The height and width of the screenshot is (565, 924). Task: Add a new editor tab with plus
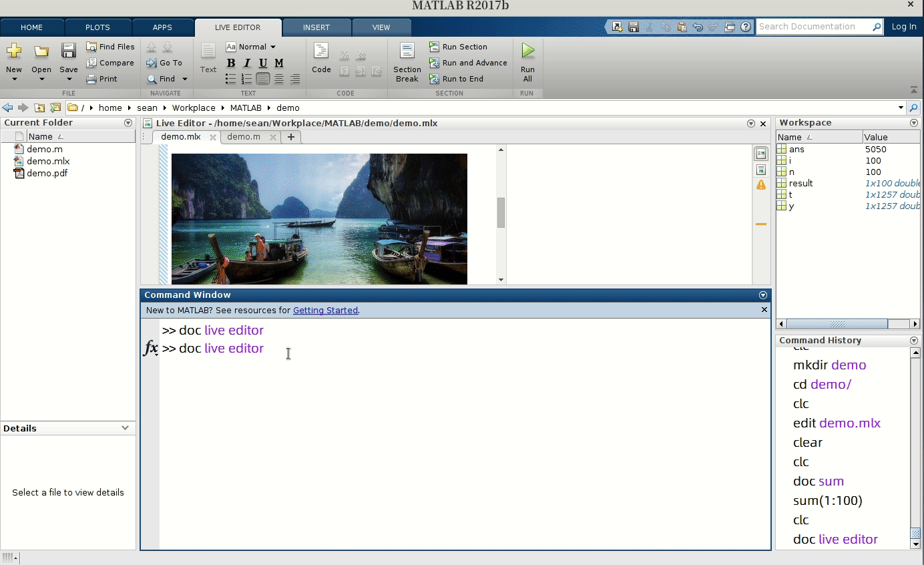291,137
